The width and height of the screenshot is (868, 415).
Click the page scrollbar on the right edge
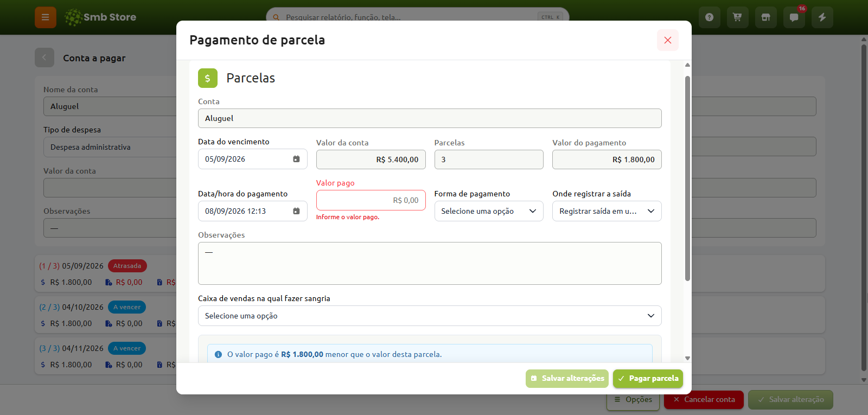click(x=864, y=208)
